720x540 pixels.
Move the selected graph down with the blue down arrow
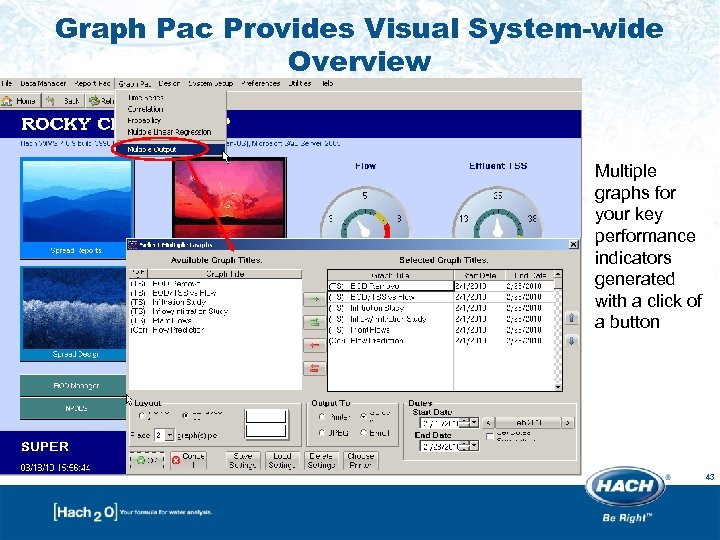(572, 341)
